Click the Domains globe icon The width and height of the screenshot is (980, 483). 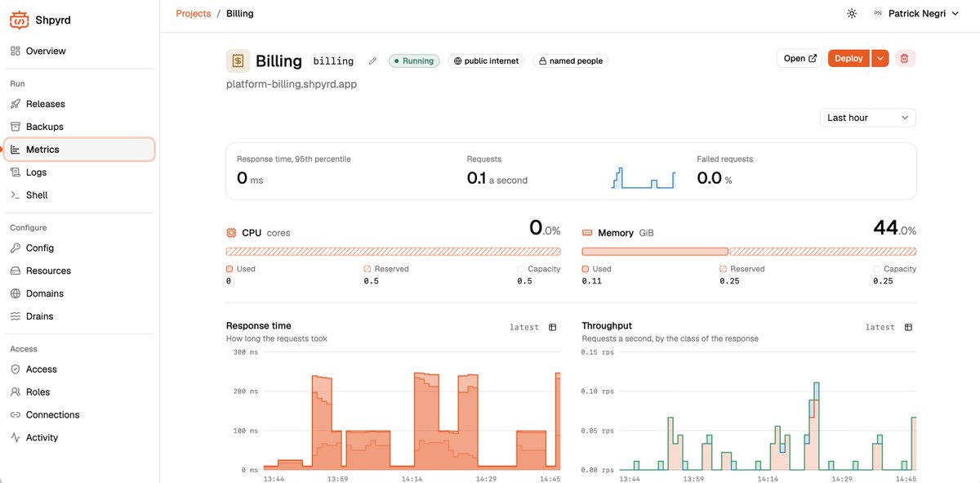pos(16,293)
